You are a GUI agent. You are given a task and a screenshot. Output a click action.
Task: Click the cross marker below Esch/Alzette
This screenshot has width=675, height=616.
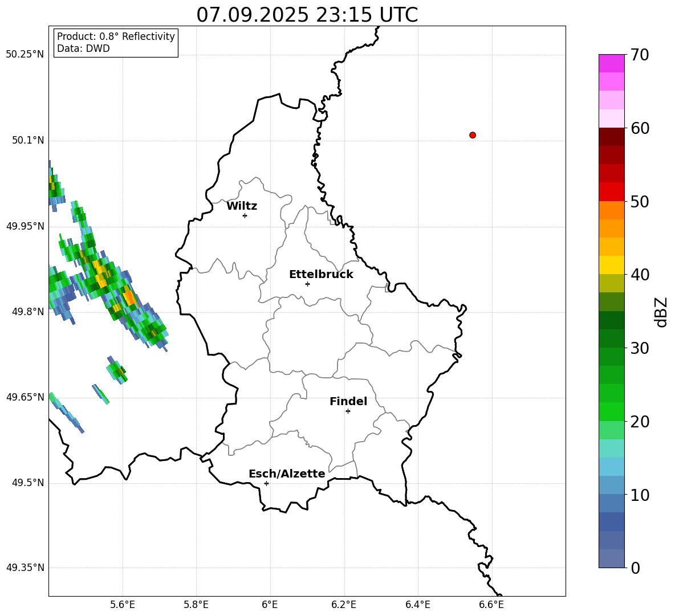pos(266,483)
